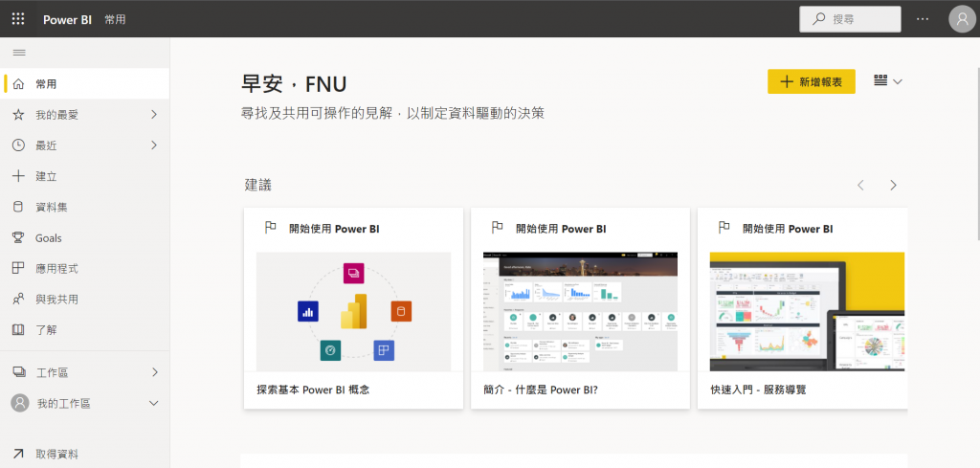
Task: Click into the 搜尋 search field
Action: [850, 19]
